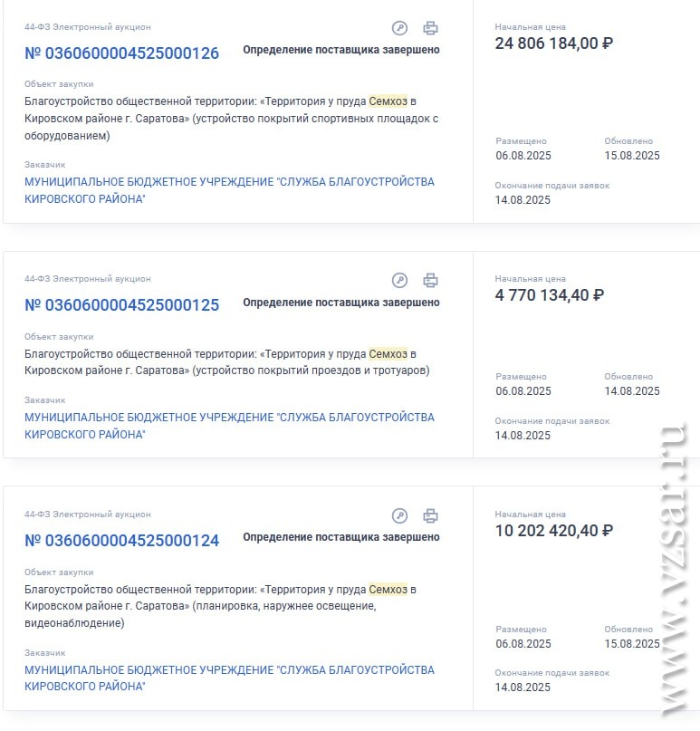Viewport: 700px width, 731px height.
Task: Click the starting price 10 202 420,40 ₽
Action: pyautogui.click(x=553, y=531)
